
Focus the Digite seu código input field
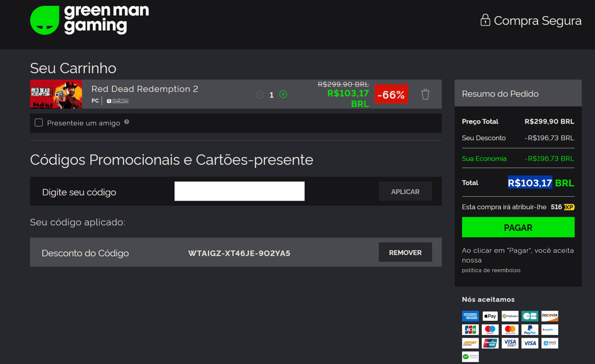239,191
